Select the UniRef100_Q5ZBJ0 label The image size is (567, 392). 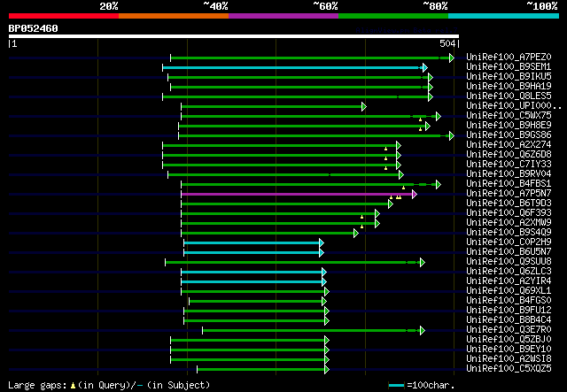(x=509, y=340)
